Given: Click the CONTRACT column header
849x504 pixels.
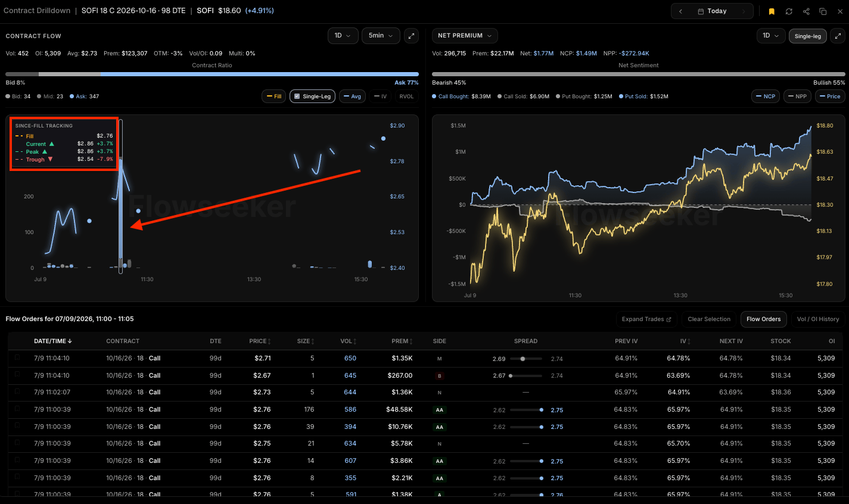Looking at the screenshot, I should click(123, 341).
